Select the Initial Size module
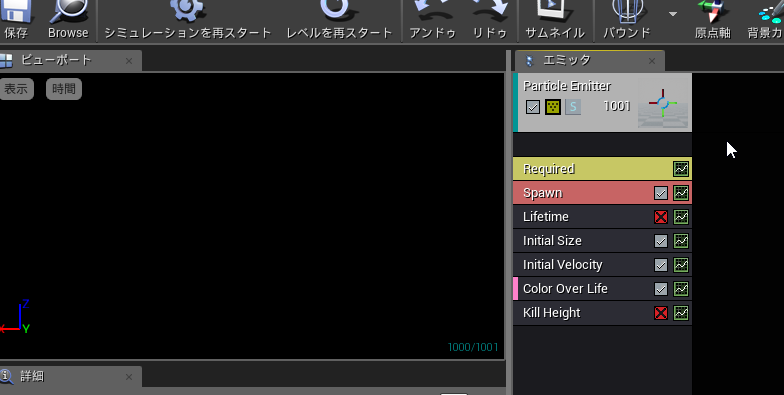784x395 pixels. (x=602, y=241)
